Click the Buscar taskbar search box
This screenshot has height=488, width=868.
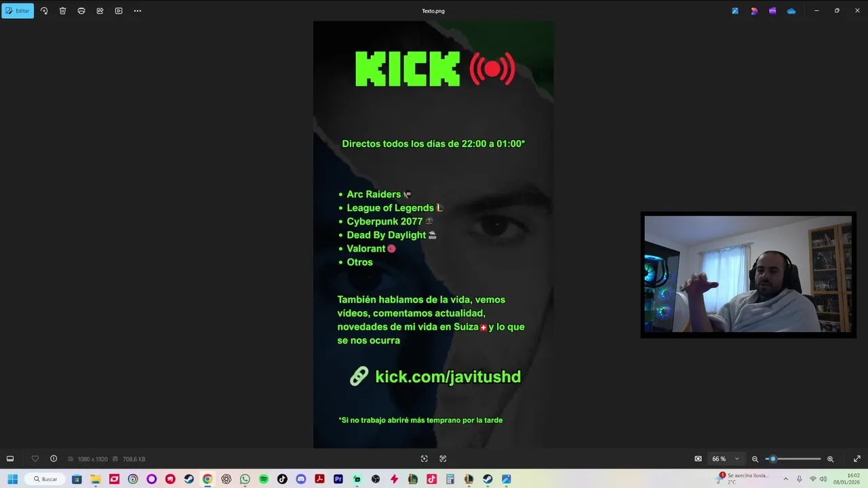(x=46, y=479)
